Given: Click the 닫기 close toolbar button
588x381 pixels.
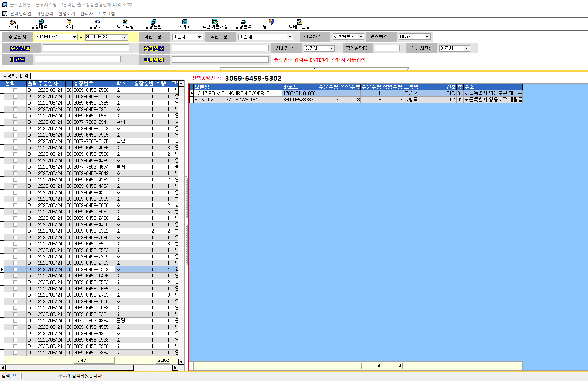Looking at the screenshot, I should coord(271,24).
